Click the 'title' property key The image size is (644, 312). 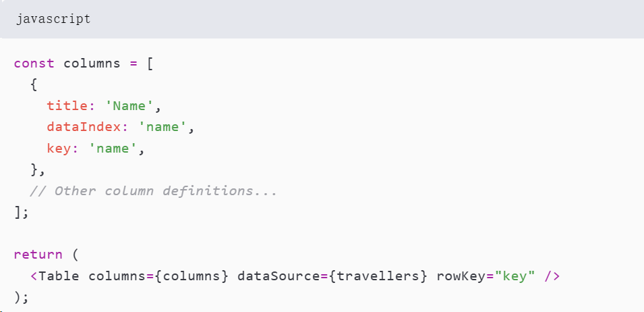(x=67, y=106)
